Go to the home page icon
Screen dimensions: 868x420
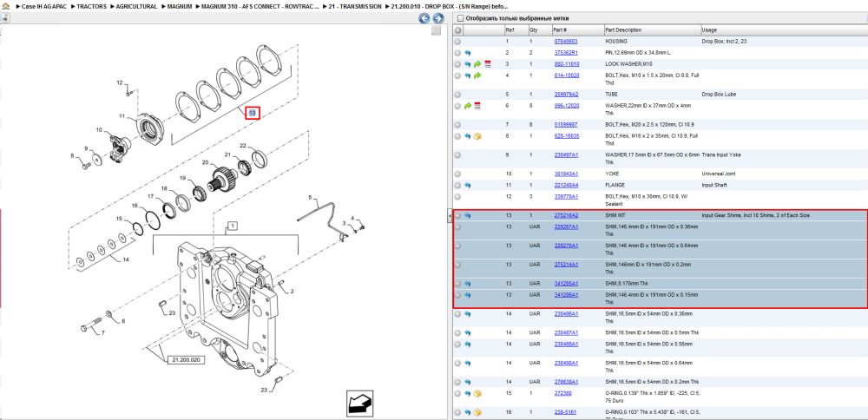pyautogui.click(x=4, y=6)
